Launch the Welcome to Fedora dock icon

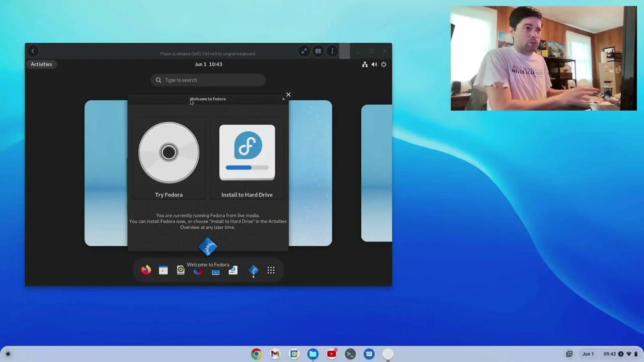pyautogui.click(x=253, y=270)
